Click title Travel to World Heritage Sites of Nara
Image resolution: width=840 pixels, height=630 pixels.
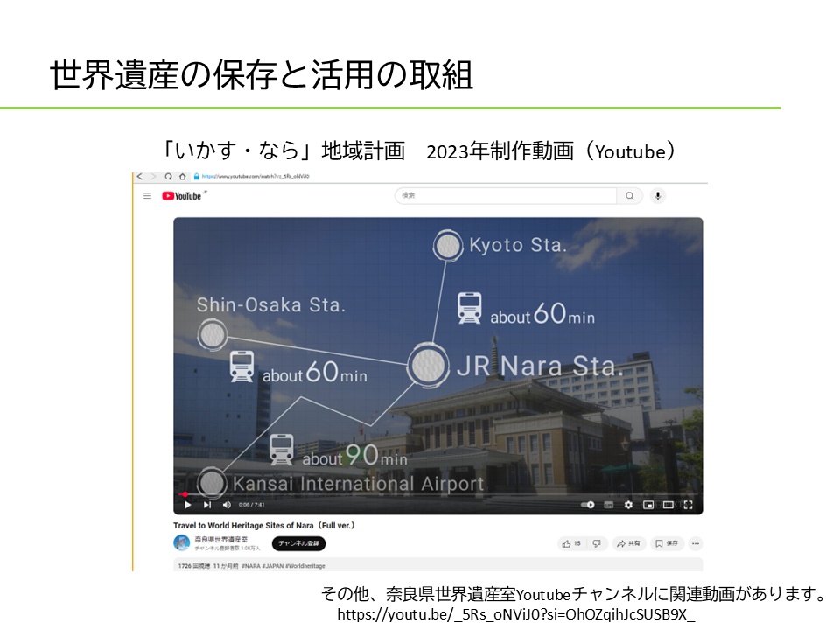263,526
